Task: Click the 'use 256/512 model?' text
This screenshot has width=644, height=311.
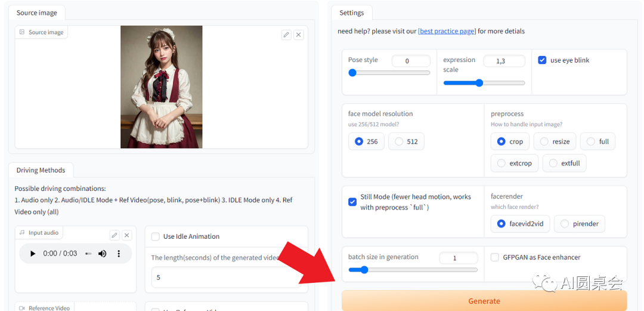Action: click(x=373, y=124)
